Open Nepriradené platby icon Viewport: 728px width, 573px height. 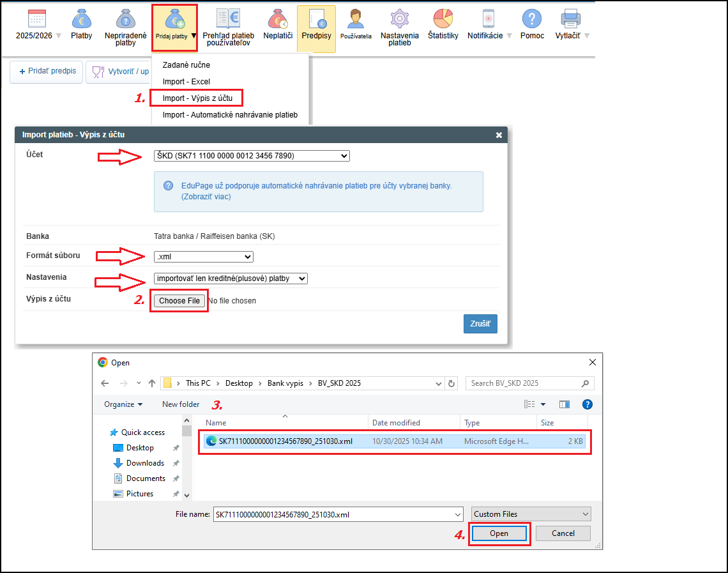click(x=126, y=19)
